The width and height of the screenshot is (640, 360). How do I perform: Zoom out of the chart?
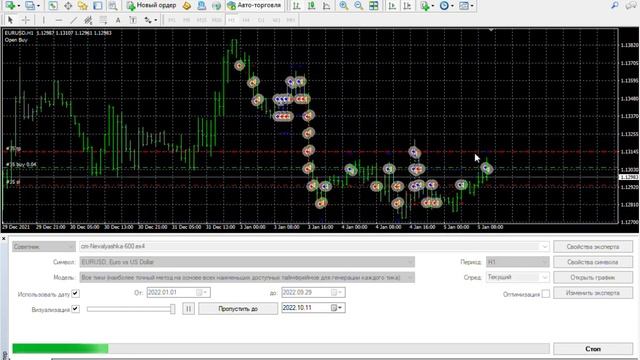pyautogui.click(x=358, y=6)
